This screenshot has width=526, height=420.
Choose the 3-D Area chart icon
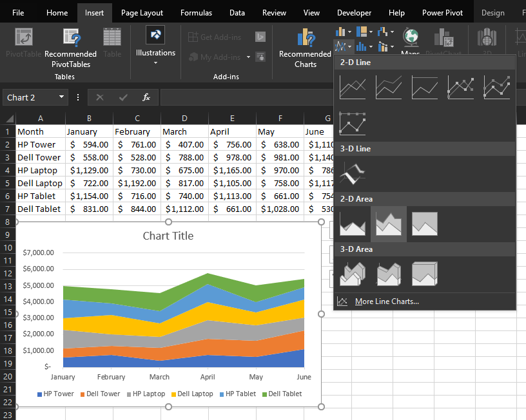(x=353, y=274)
